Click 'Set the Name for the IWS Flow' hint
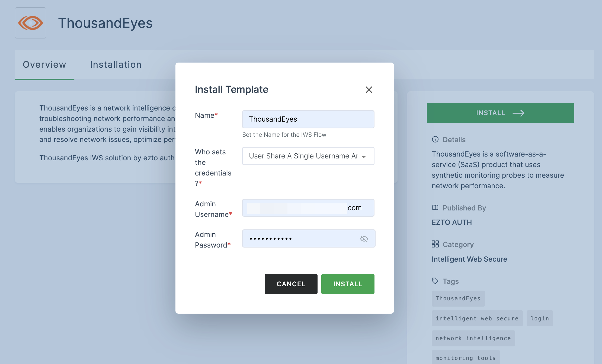602x364 pixels. click(284, 135)
